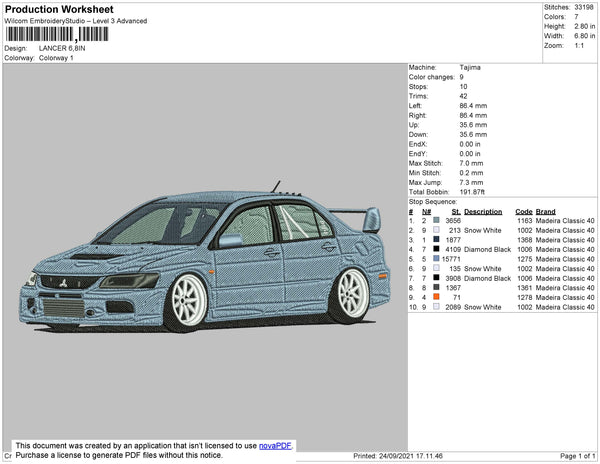Click code 1275 in stop row 5
Screen dimensions: 600x464
click(525, 259)
